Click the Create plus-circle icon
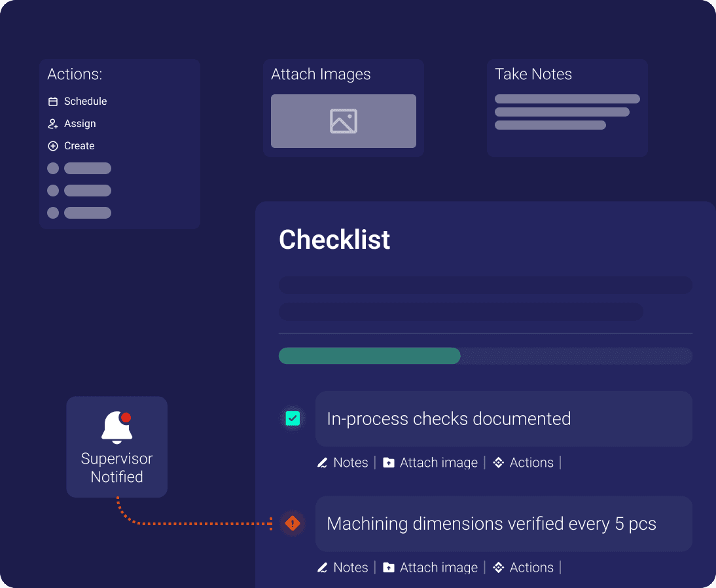716x588 pixels. 53,146
